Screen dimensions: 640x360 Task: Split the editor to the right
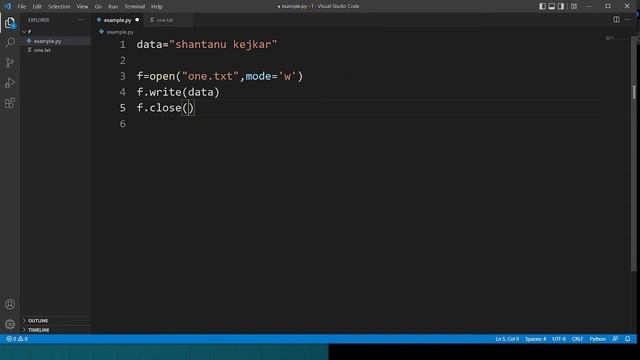[616, 20]
